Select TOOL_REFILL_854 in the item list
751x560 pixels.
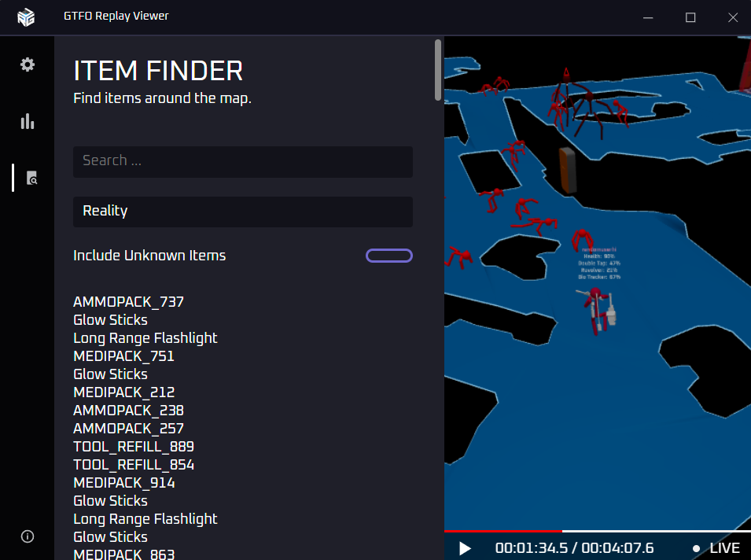click(134, 465)
